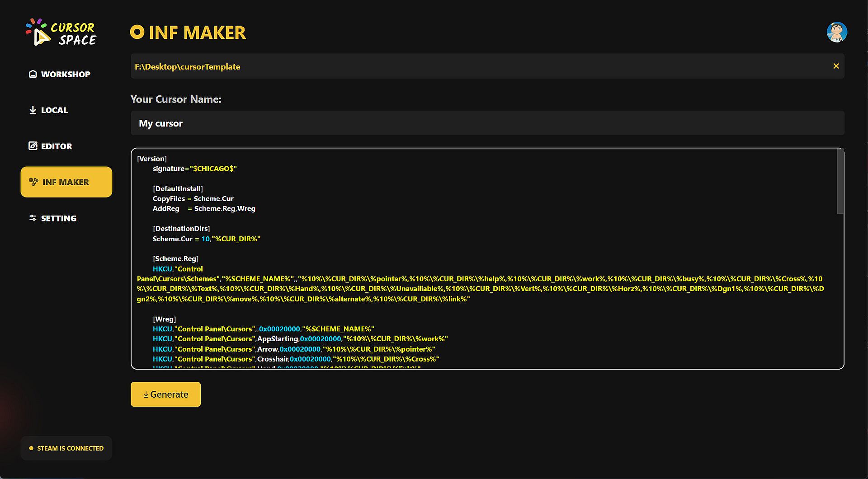The height and width of the screenshot is (479, 868).
Task: Click the signature="$CHICAGO$" line
Action: click(194, 169)
